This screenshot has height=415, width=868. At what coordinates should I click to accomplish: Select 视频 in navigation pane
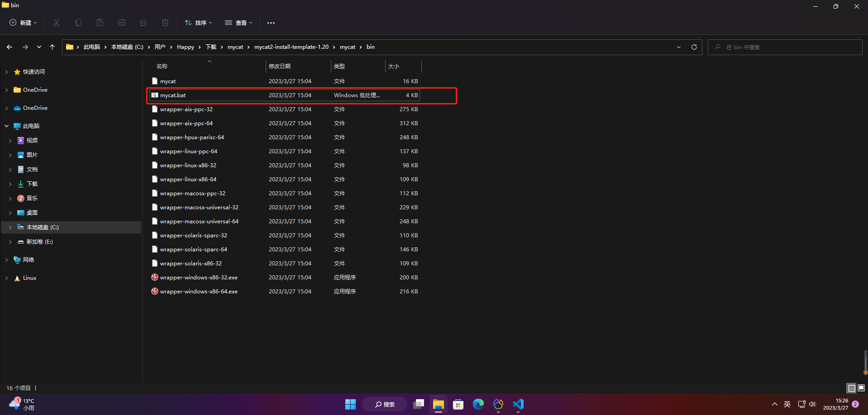pos(32,141)
